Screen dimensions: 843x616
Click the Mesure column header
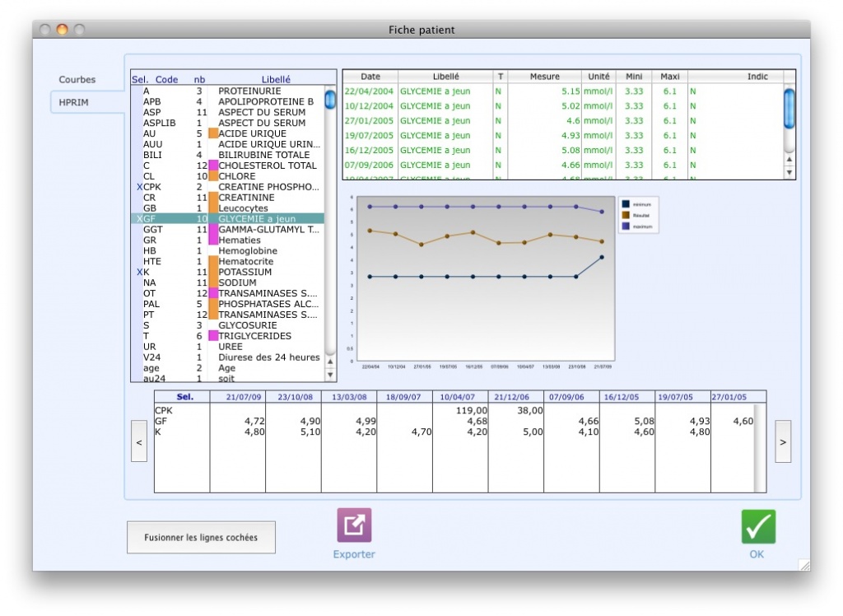(x=545, y=77)
